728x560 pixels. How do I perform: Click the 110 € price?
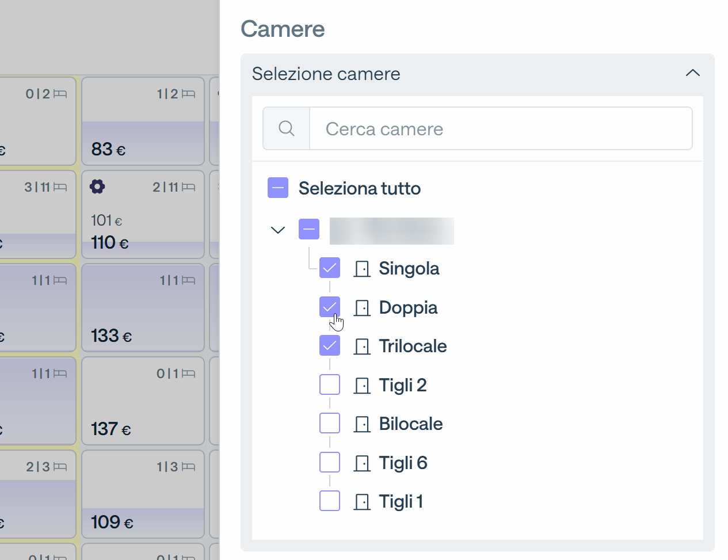pos(110,243)
